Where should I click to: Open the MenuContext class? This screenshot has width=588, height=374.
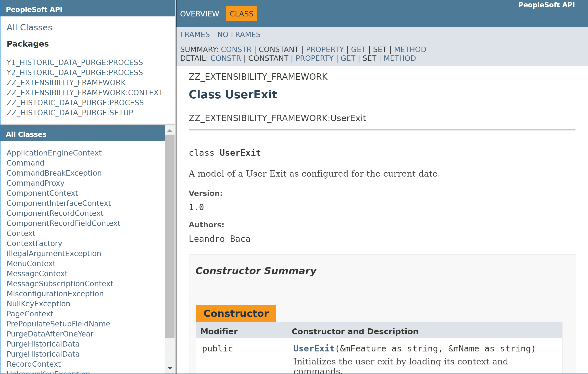(31, 264)
